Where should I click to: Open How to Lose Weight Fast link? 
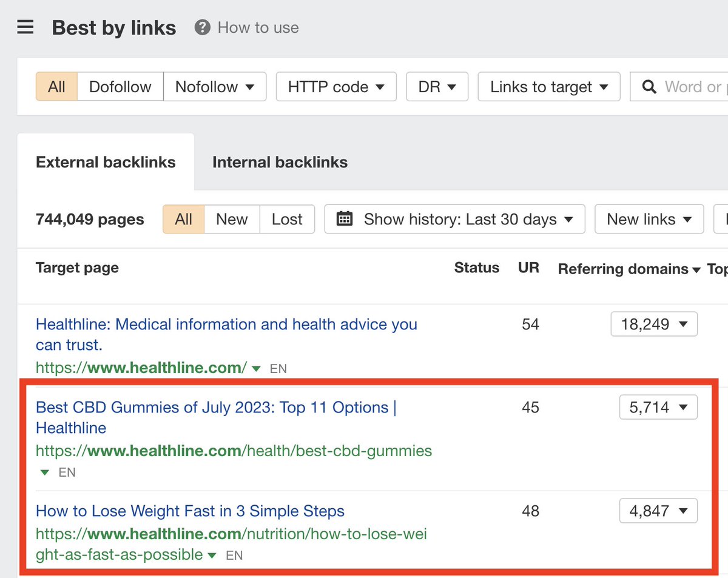[x=190, y=511]
